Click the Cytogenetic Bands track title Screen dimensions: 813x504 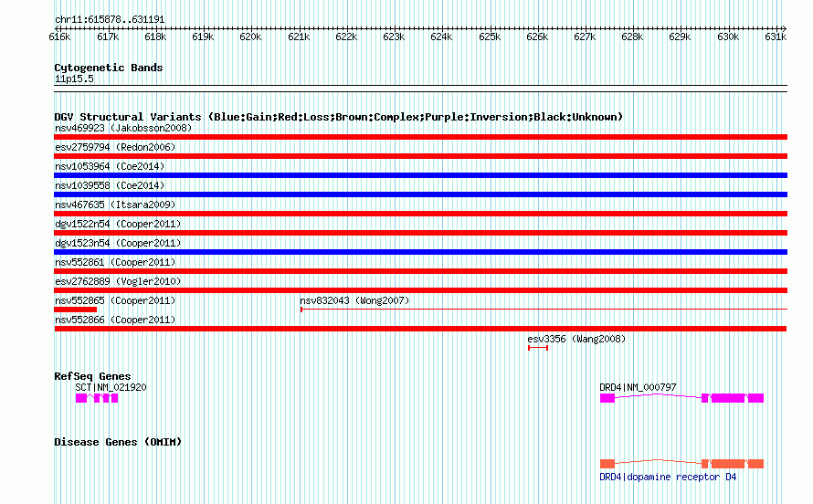pos(109,68)
